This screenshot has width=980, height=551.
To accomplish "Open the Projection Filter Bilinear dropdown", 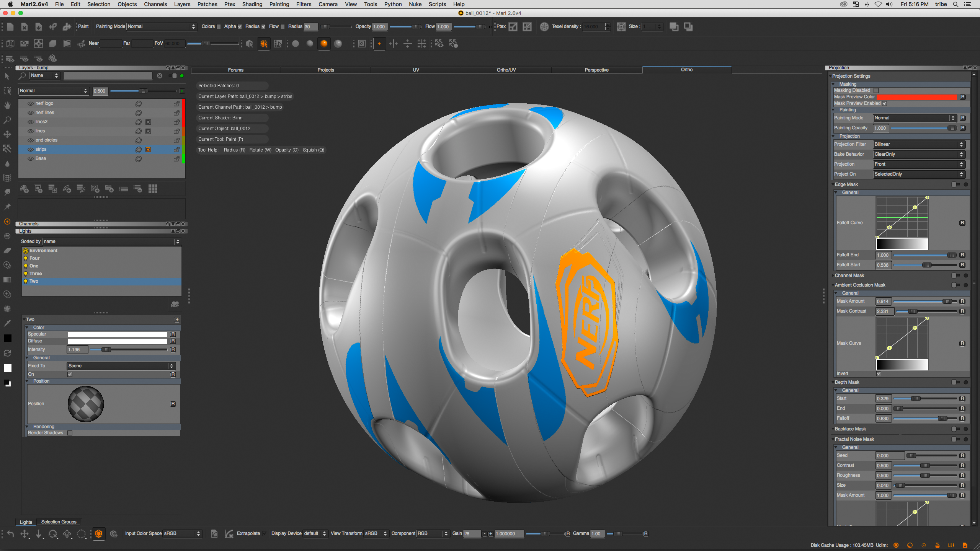I will 919,145.
